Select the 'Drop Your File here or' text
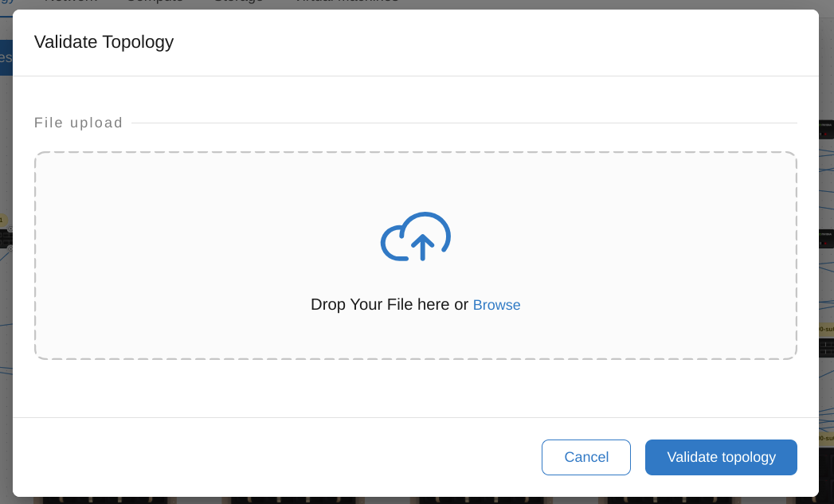This screenshot has width=834, height=504. pyautogui.click(x=390, y=304)
